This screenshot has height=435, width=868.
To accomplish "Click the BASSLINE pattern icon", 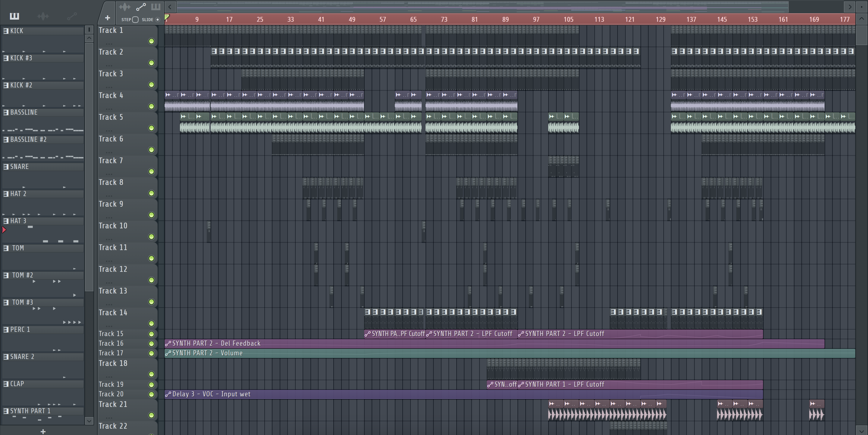I will [x=6, y=112].
